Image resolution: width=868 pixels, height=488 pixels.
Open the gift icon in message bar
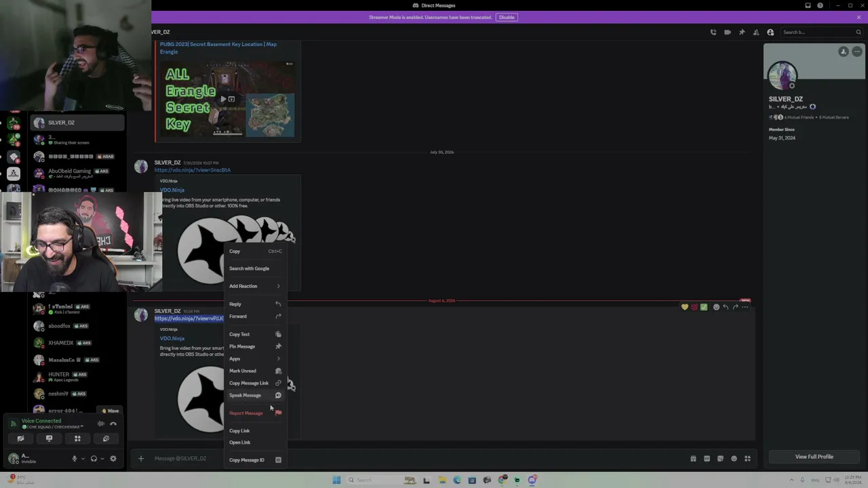(693, 459)
